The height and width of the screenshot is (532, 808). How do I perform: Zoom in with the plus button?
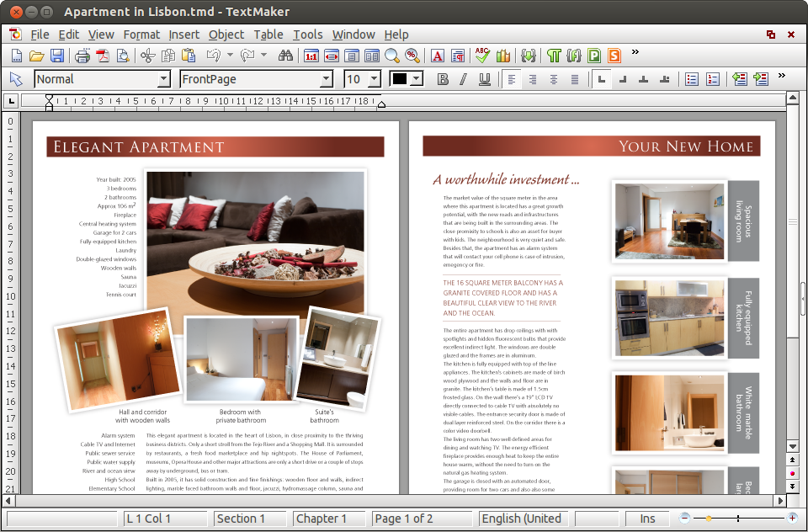pos(792,518)
